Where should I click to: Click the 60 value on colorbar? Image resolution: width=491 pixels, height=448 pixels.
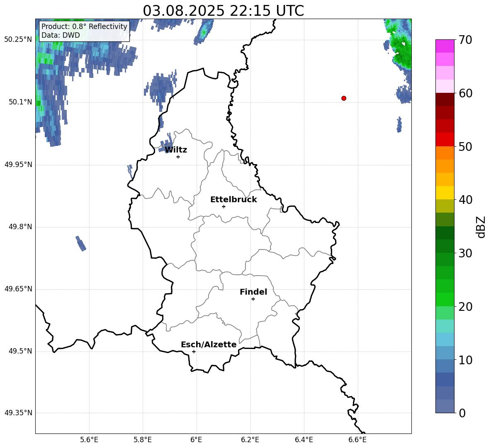click(x=465, y=93)
